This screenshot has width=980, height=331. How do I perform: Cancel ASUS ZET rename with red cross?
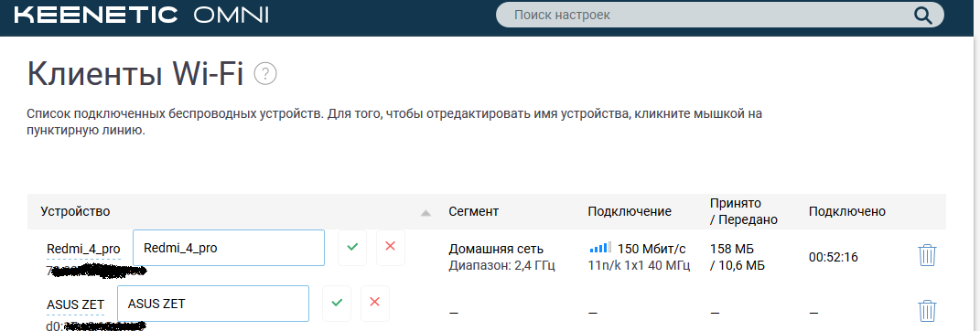(x=375, y=303)
